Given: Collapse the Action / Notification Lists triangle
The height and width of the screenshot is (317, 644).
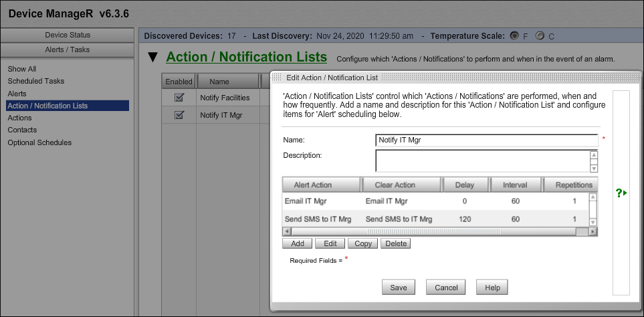Looking at the screenshot, I should [153, 58].
